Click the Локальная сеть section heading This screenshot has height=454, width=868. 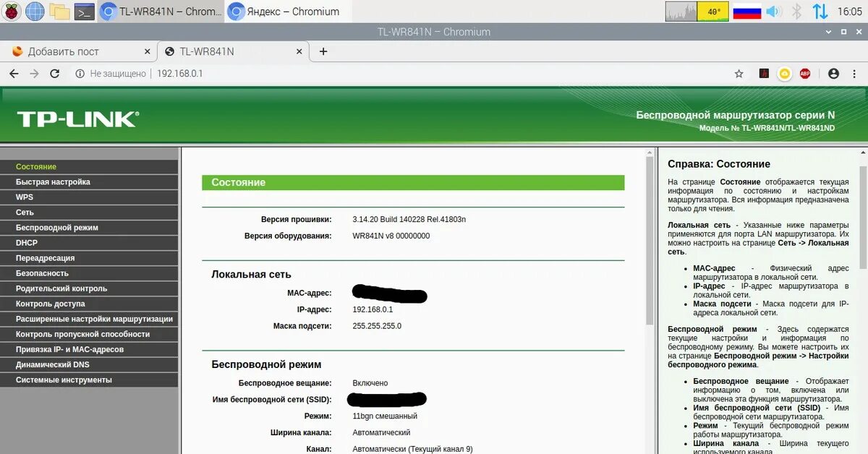pos(251,275)
